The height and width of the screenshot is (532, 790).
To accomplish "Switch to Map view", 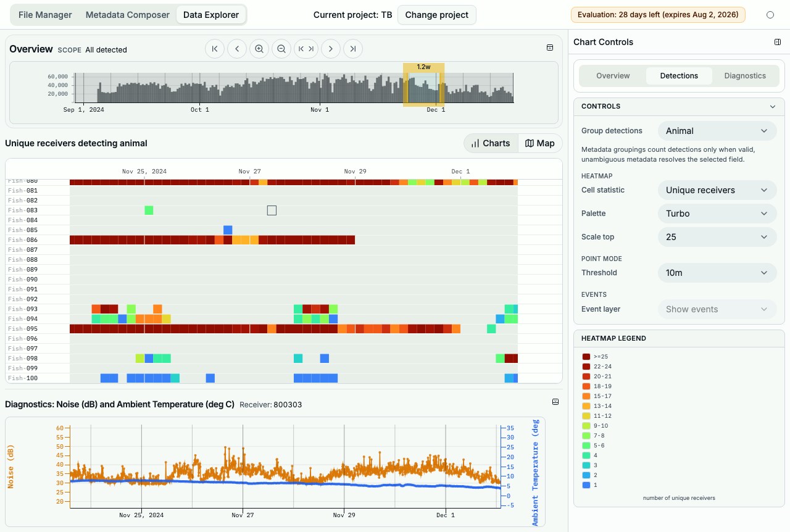I will click(540, 143).
